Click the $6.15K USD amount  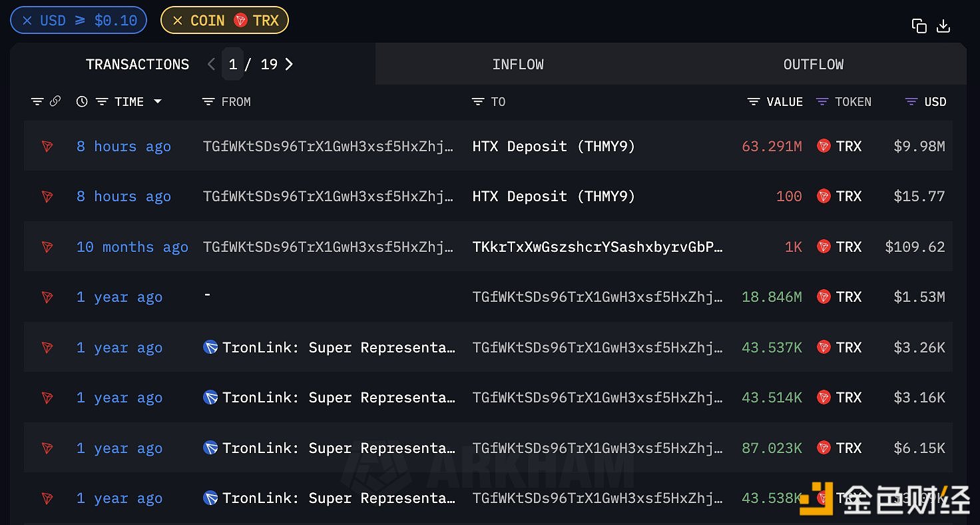pos(919,448)
